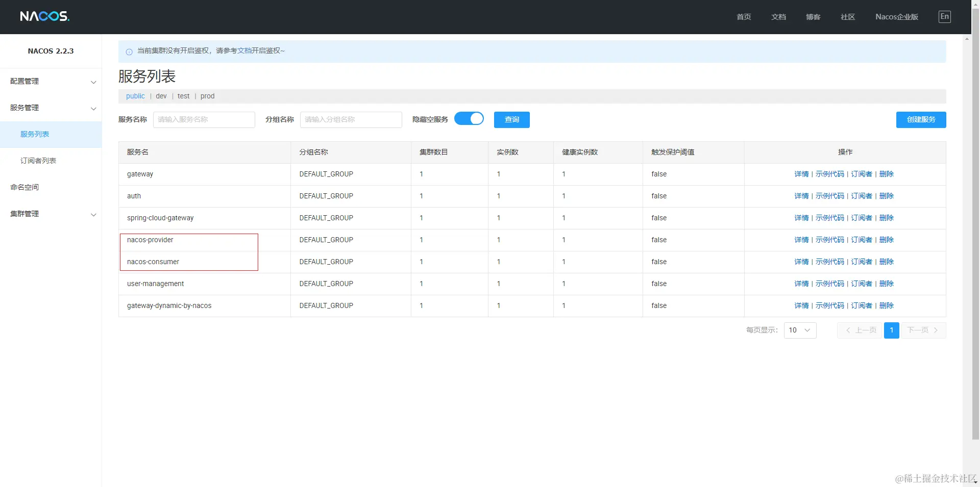Click the nacos-consumer service name

pyautogui.click(x=153, y=262)
